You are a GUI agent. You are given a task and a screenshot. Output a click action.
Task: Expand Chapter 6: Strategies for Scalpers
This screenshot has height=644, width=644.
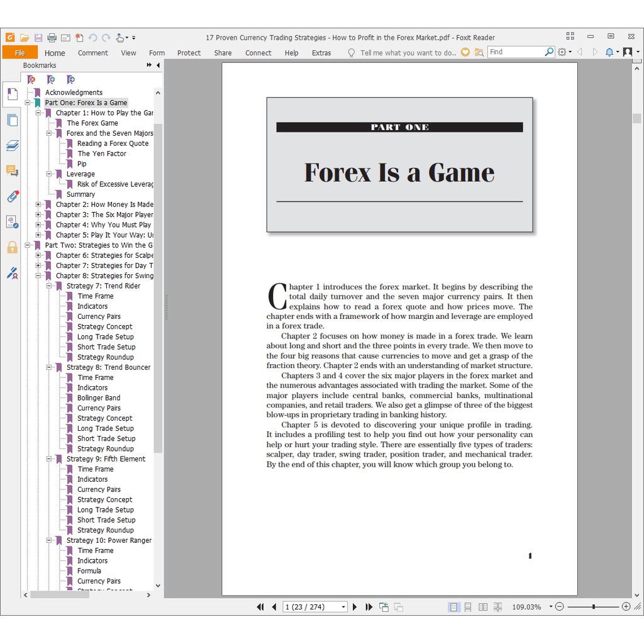pos(38,255)
